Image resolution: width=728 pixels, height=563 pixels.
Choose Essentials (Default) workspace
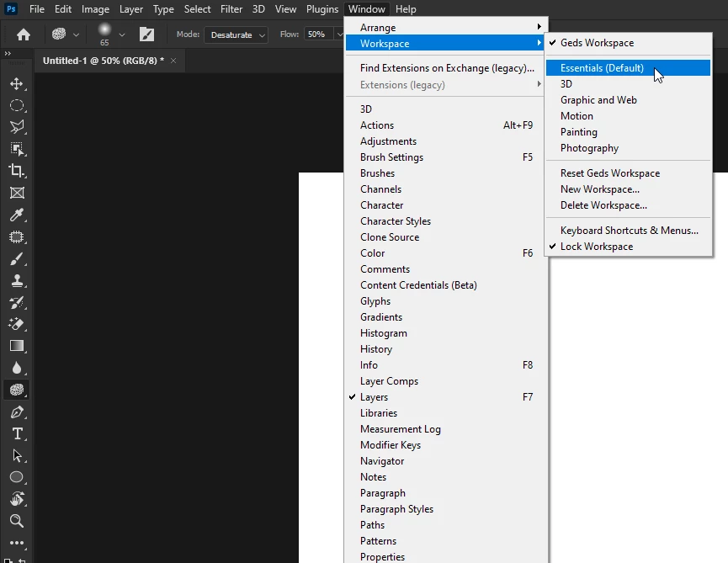[628, 68]
